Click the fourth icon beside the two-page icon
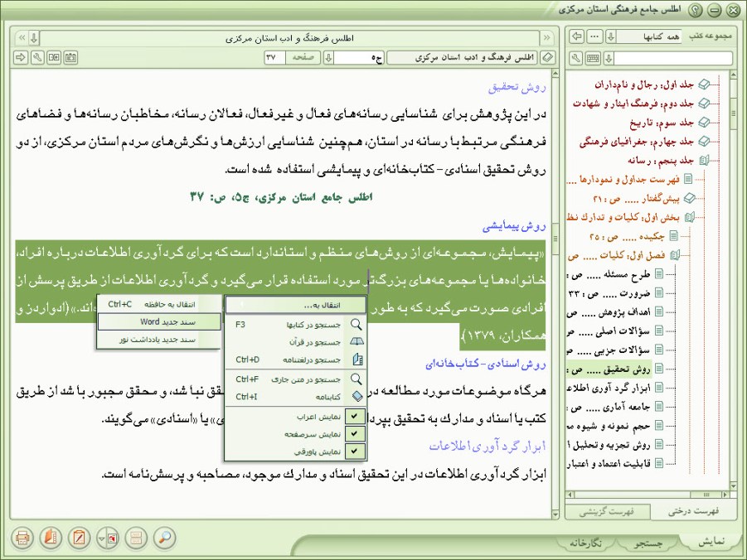This screenshot has height=560, width=747. [71, 58]
